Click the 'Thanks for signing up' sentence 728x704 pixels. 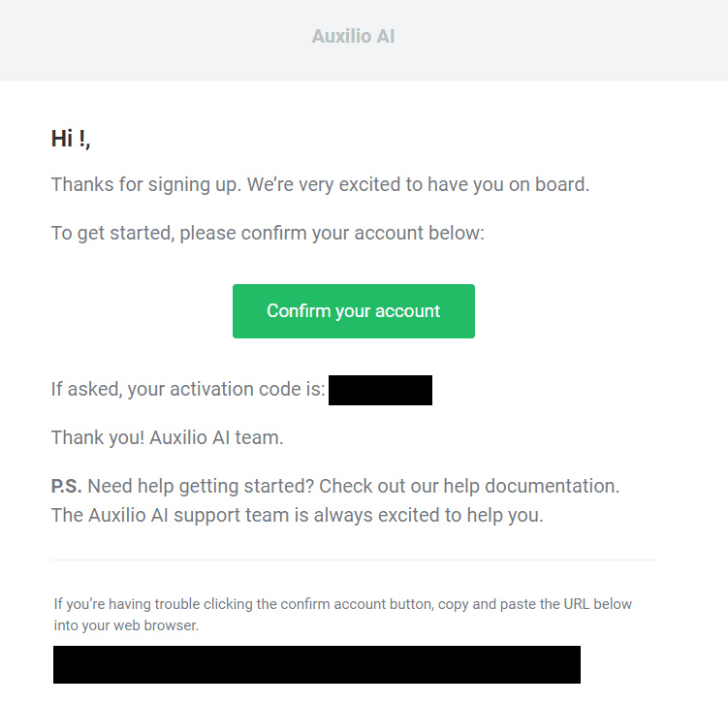click(146, 185)
